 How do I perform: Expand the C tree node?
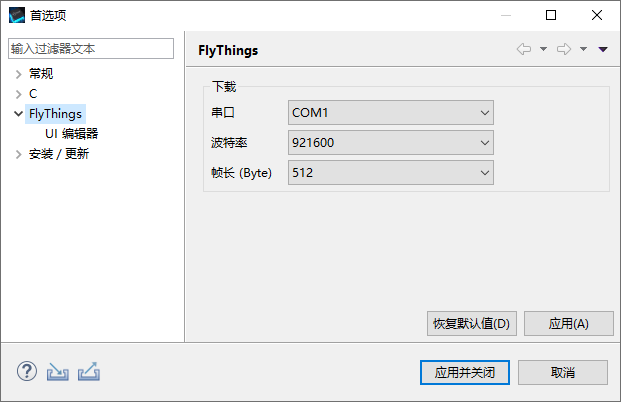tap(18, 94)
